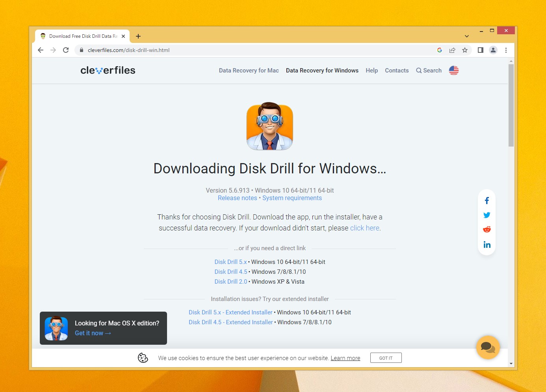This screenshot has width=546, height=392.
Task: Open a new tab with plus button
Action: click(x=138, y=36)
